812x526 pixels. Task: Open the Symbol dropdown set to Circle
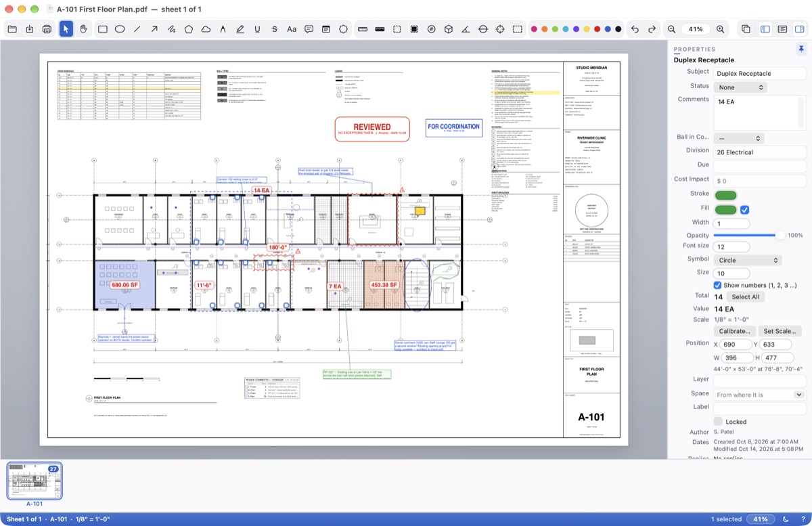pos(748,260)
